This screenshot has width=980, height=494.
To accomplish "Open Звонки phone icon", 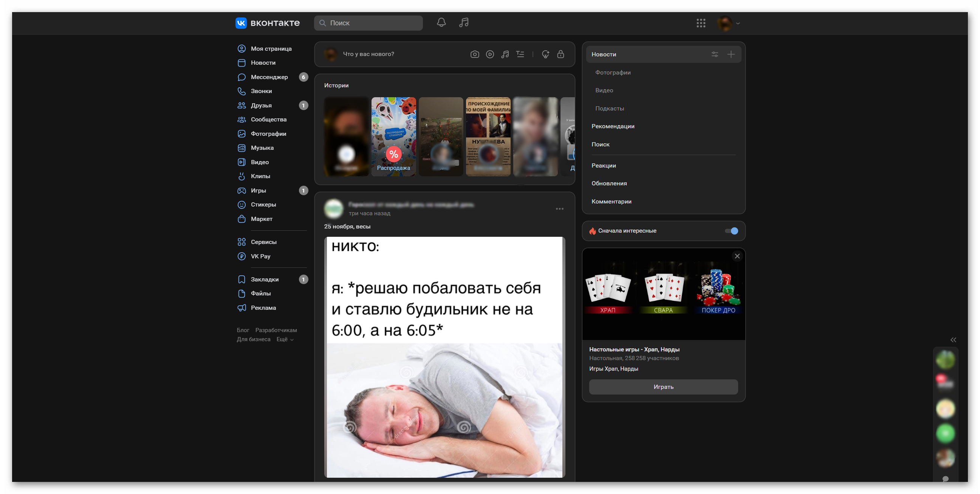I will (241, 91).
